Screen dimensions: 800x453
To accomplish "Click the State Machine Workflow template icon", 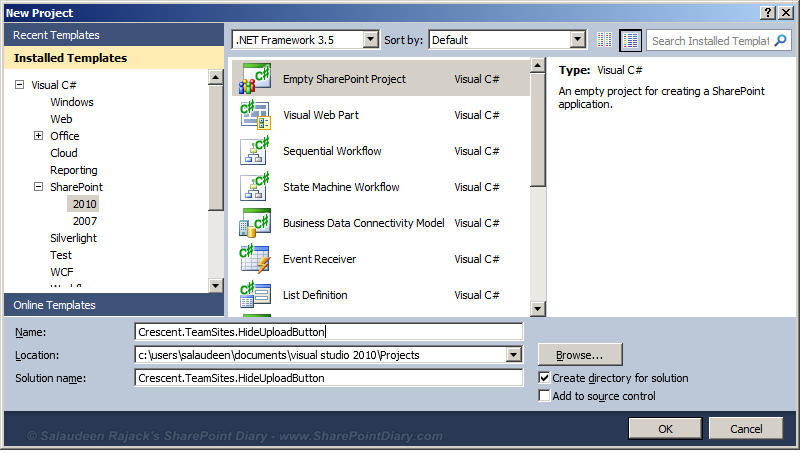I will (x=255, y=187).
